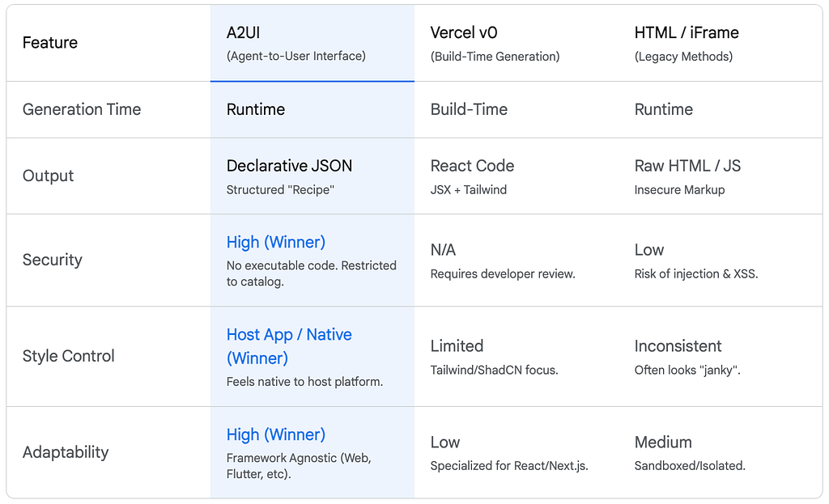Click the 'Inconsistent' cell

coord(678,346)
